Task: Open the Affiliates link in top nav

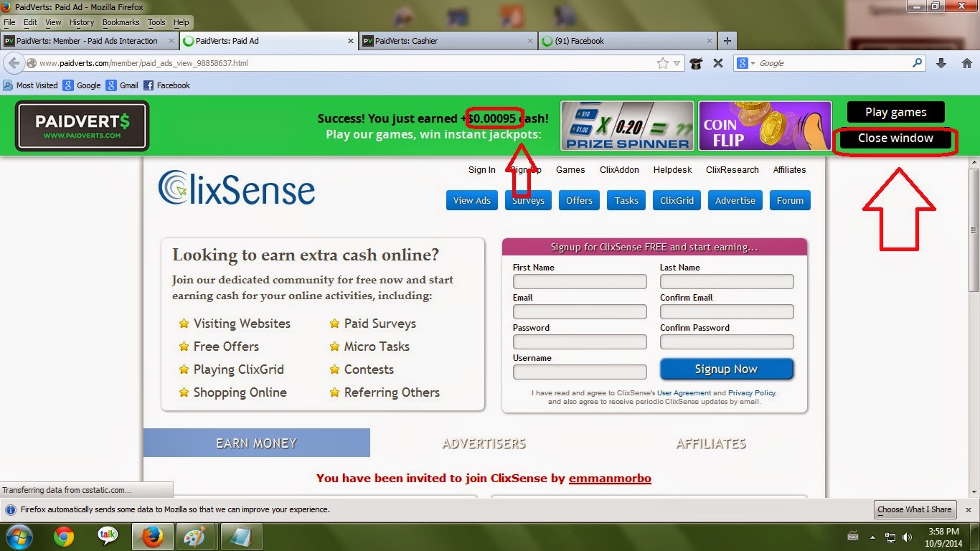Action: click(789, 170)
